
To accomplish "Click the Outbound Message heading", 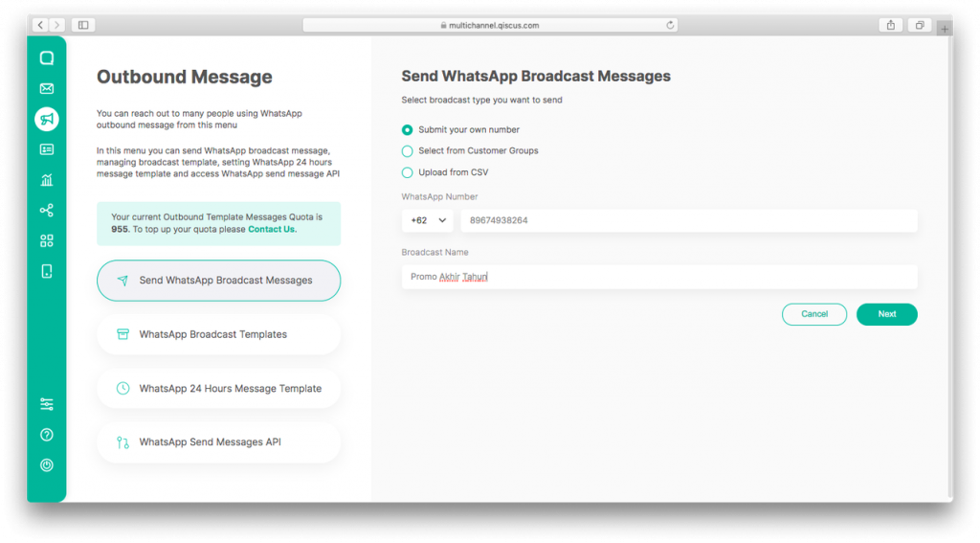I will 185,77.
